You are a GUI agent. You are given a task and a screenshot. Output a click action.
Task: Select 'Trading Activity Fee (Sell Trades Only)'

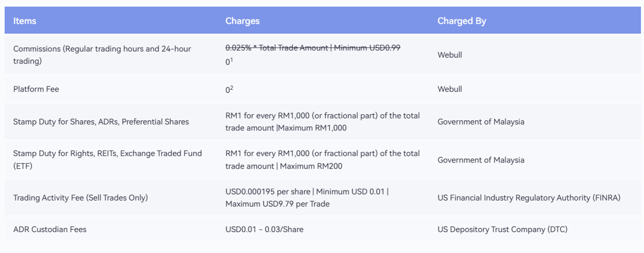coord(80,198)
